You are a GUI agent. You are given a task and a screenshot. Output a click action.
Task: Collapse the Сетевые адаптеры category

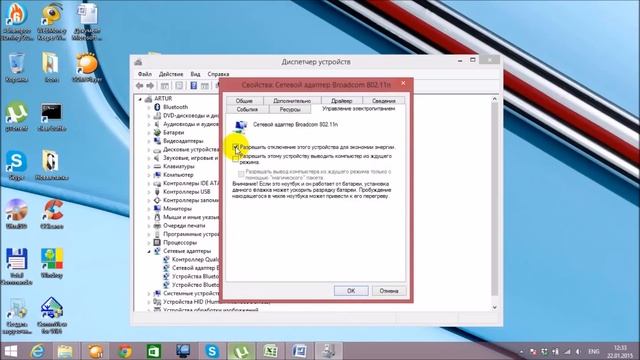pyautogui.click(x=149, y=251)
